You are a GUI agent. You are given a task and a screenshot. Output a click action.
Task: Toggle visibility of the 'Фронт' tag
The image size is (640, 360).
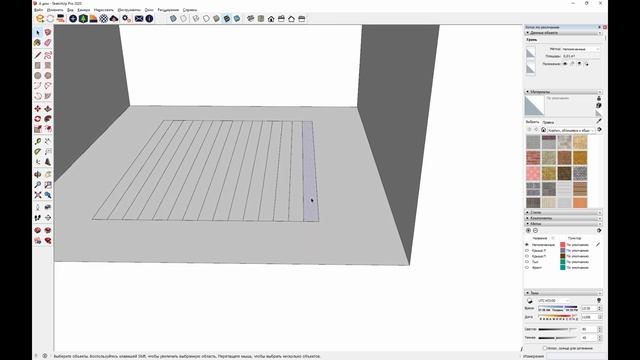click(x=527, y=268)
